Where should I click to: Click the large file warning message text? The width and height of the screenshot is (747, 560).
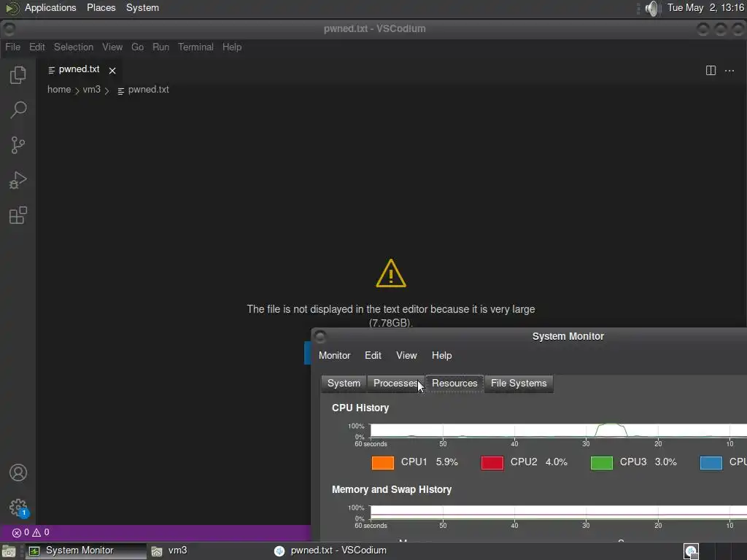391,316
